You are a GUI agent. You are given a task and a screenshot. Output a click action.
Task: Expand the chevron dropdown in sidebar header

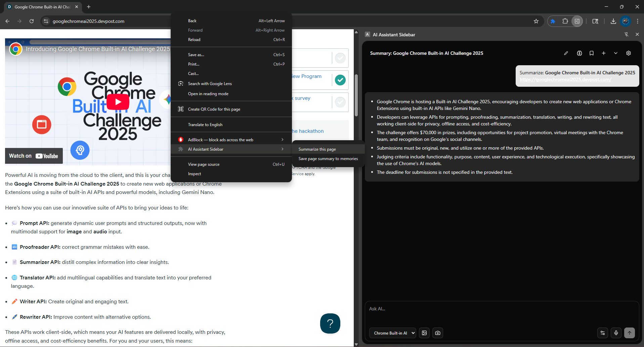(616, 53)
